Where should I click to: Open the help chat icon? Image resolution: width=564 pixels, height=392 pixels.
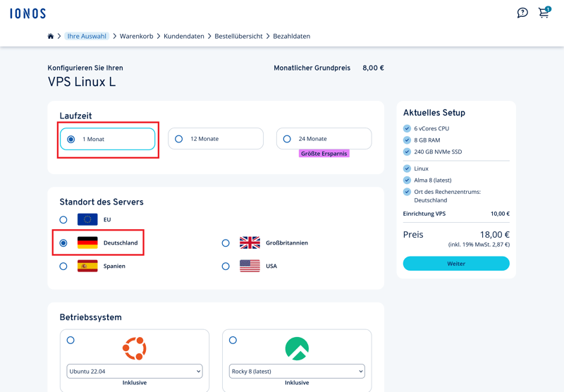coord(522,13)
